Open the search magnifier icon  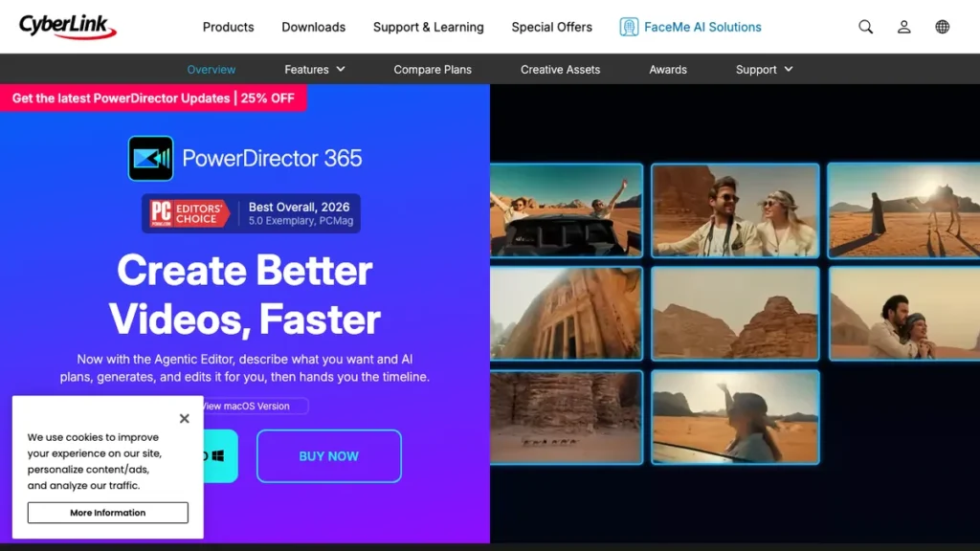coord(865,27)
